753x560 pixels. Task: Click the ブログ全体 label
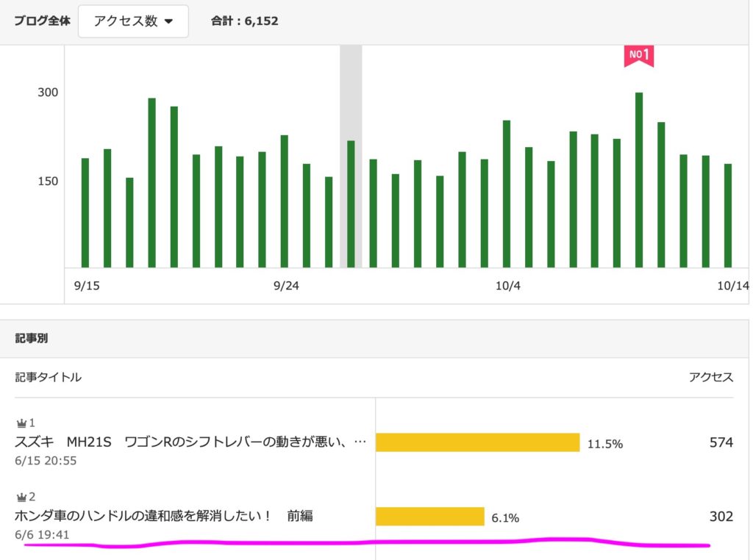(x=42, y=21)
